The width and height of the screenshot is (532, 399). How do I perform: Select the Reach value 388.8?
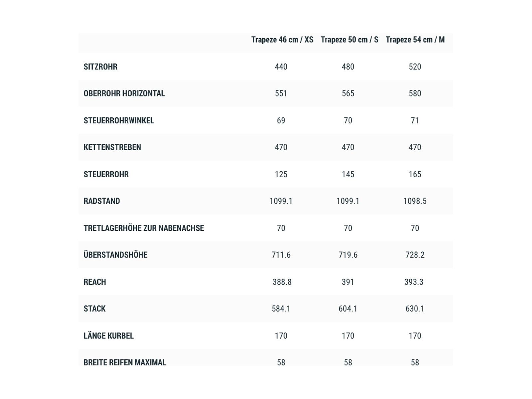282,282
